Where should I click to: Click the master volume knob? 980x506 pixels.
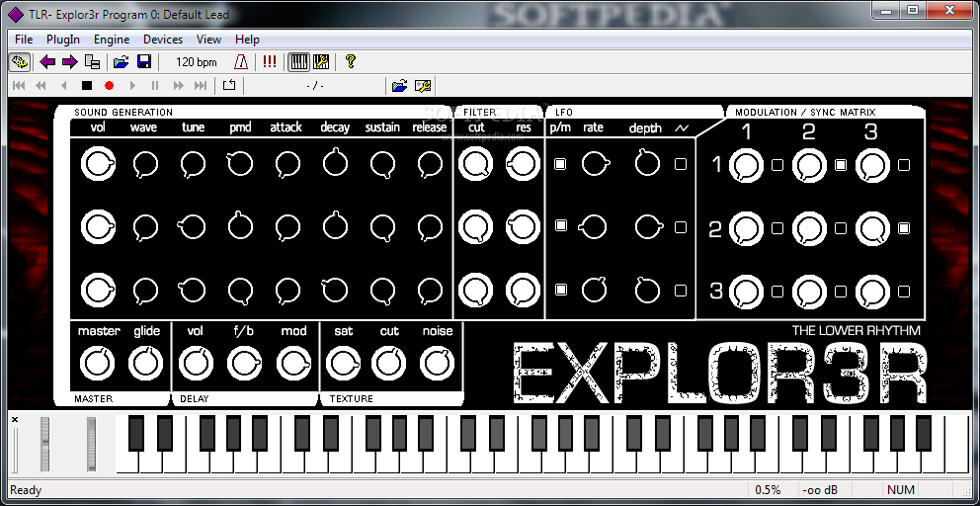coord(97,364)
